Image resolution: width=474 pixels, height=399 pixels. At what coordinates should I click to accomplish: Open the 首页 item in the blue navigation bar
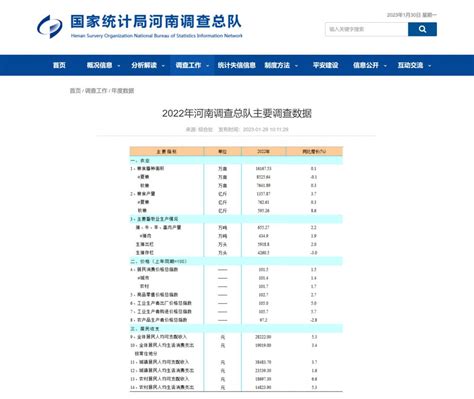[59, 65]
